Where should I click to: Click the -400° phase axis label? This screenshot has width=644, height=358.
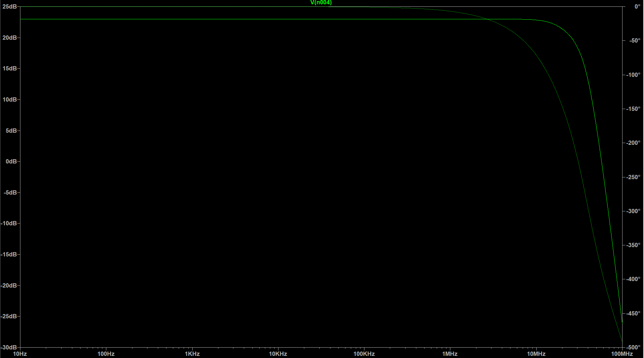click(633, 279)
